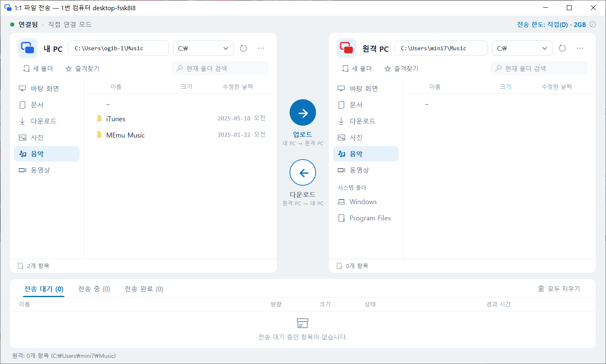Viewport: 606px width, 364px height.
Task: Switch to 전송 완료 (0) tab
Action: tap(144, 289)
